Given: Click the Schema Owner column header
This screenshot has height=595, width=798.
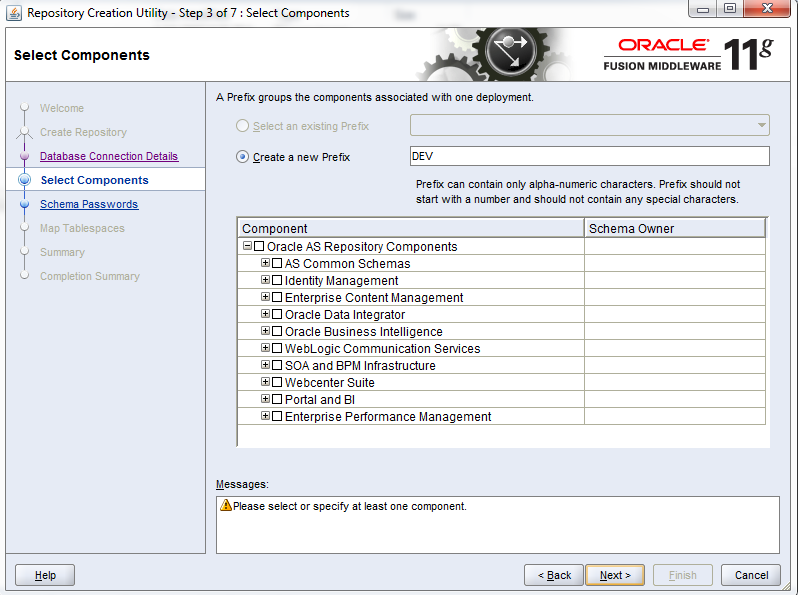Looking at the screenshot, I should point(675,228).
